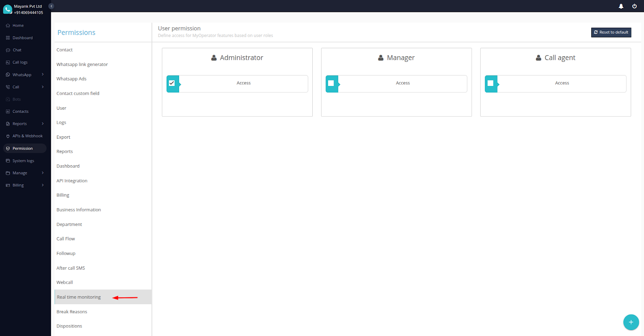This screenshot has height=336, width=644.
Task: Collapse sidebar using the arrow icon
Action: [x=51, y=6]
